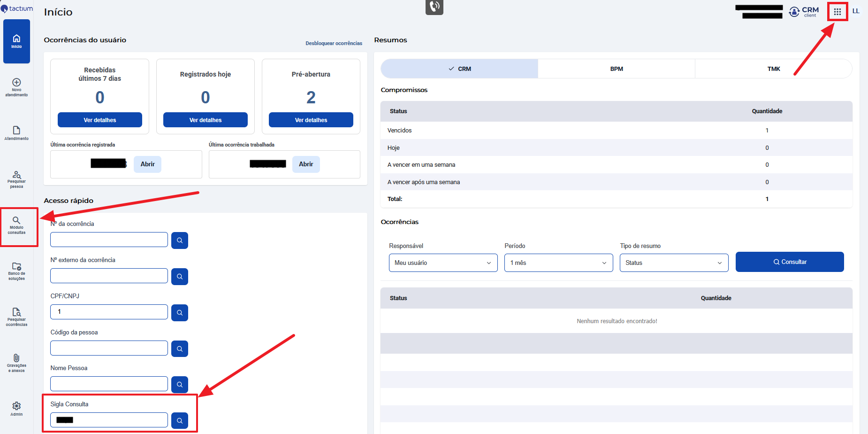The image size is (868, 434).
Task: Open the LL user profile avatar
Action: tap(856, 11)
